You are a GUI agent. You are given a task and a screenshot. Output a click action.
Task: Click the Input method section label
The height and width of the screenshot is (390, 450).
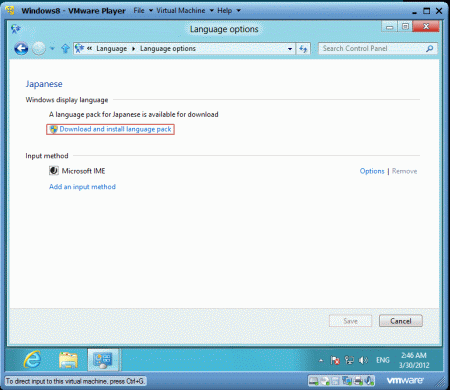(x=47, y=156)
